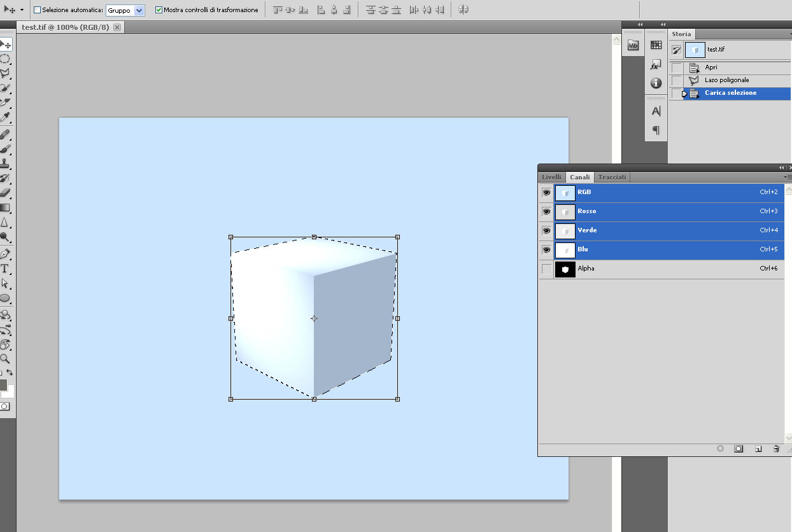Select the Clone Stamp tool
This screenshot has height=532, width=792.
tap(5, 164)
